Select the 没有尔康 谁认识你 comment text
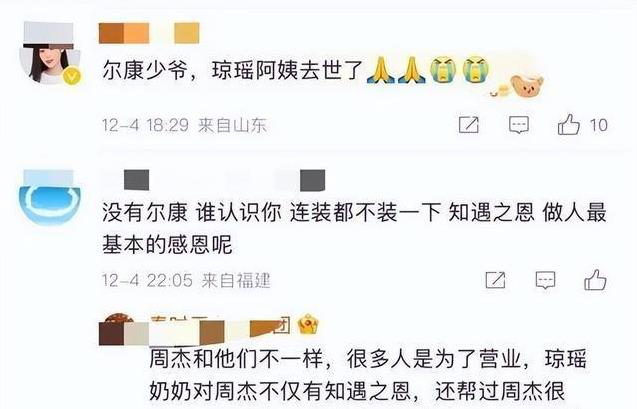 (354, 228)
